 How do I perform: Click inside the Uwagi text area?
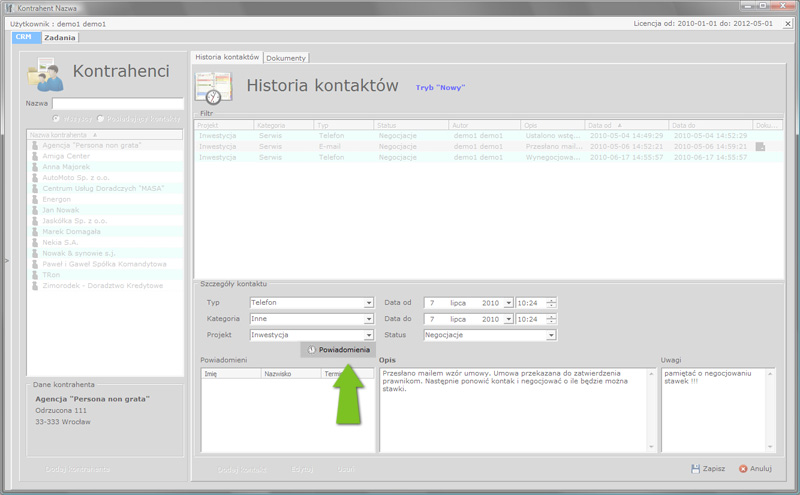713,410
